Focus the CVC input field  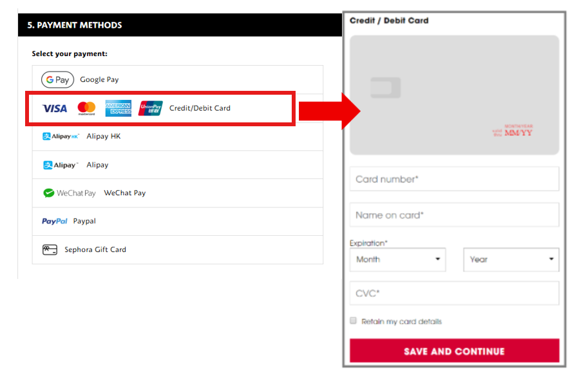coord(454,293)
